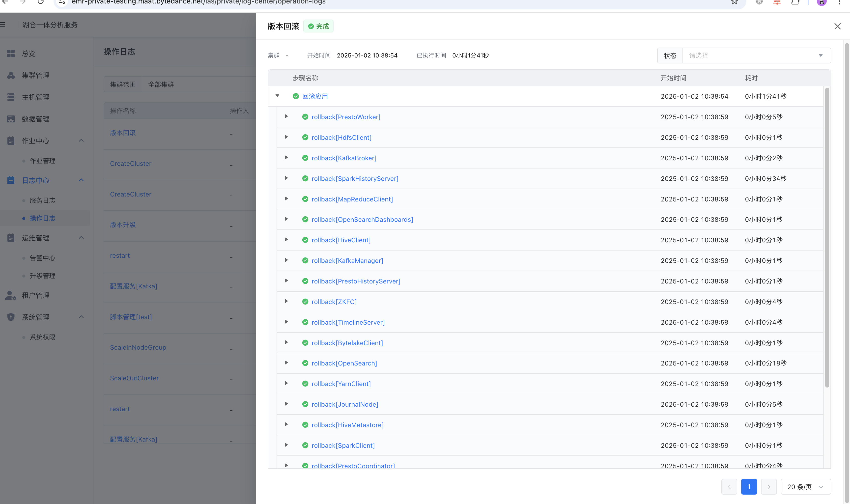Screen dimensions: 850x504
Task: Open ScaleOutCluster in background operation list
Action: pyautogui.click(x=134, y=378)
